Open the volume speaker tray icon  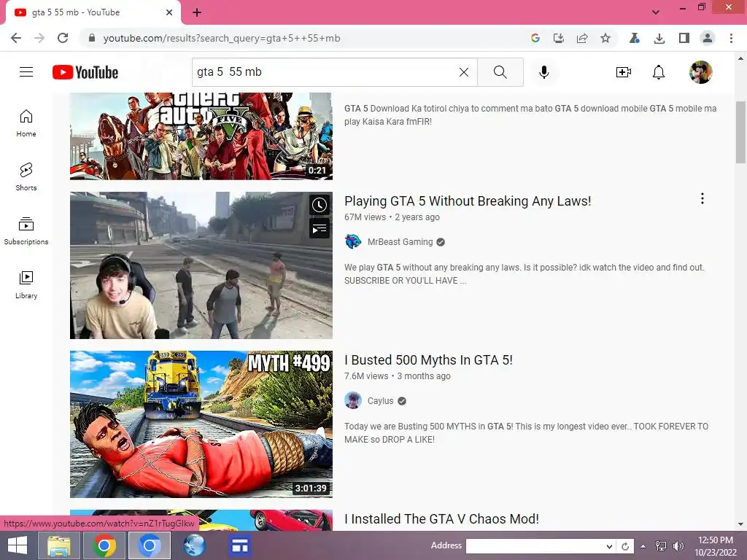[x=678, y=546]
